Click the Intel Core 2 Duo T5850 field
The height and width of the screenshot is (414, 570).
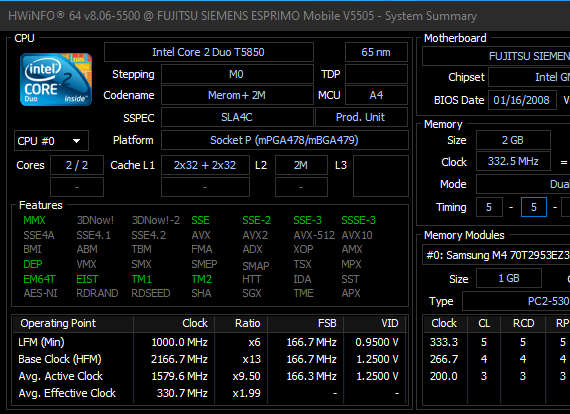208,52
